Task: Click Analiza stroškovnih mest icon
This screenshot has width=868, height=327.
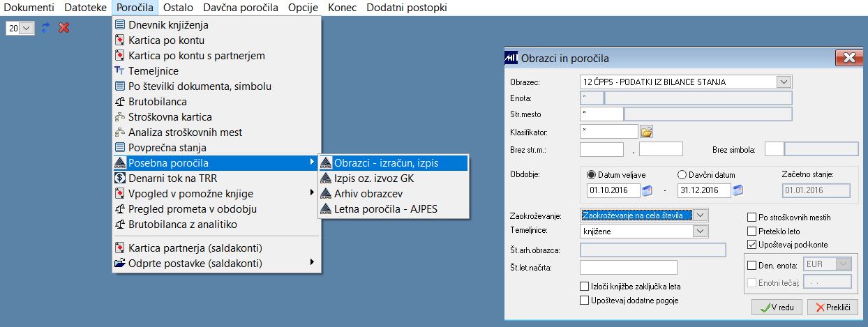Action: click(x=119, y=132)
